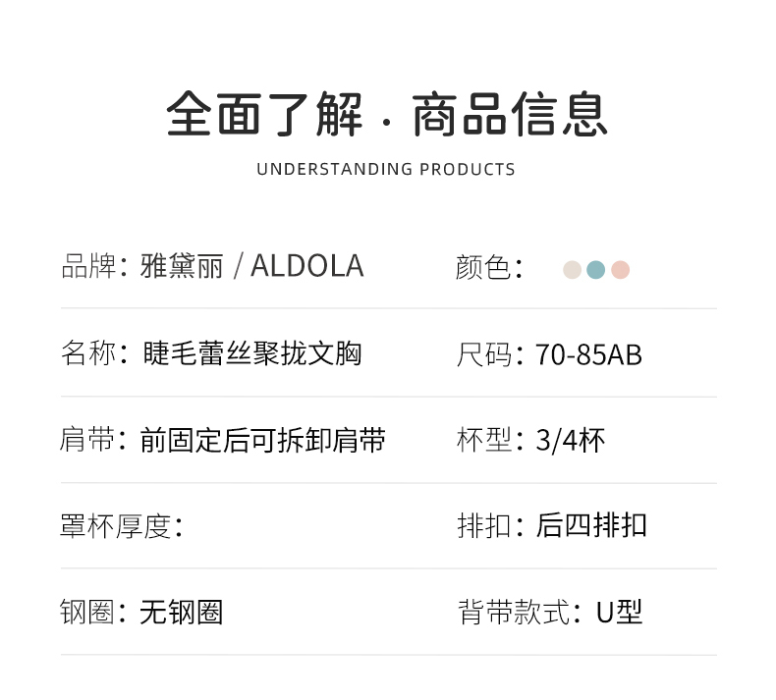Select the 70-85AB size value
This screenshot has width=776, height=700.
(x=588, y=354)
